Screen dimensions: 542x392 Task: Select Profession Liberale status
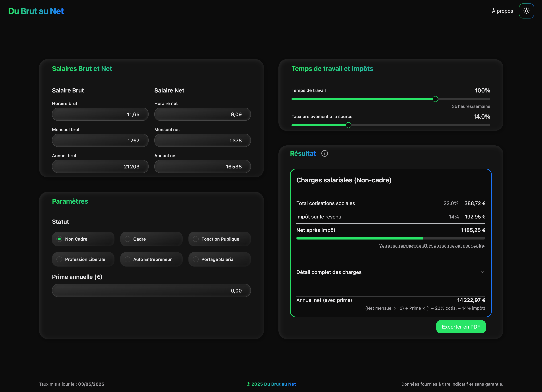(x=83, y=259)
